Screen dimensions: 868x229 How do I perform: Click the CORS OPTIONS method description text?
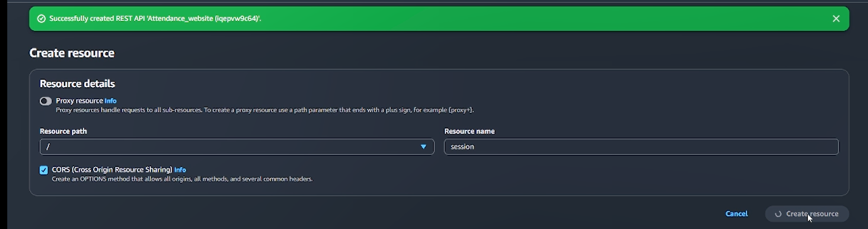(182, 179)
